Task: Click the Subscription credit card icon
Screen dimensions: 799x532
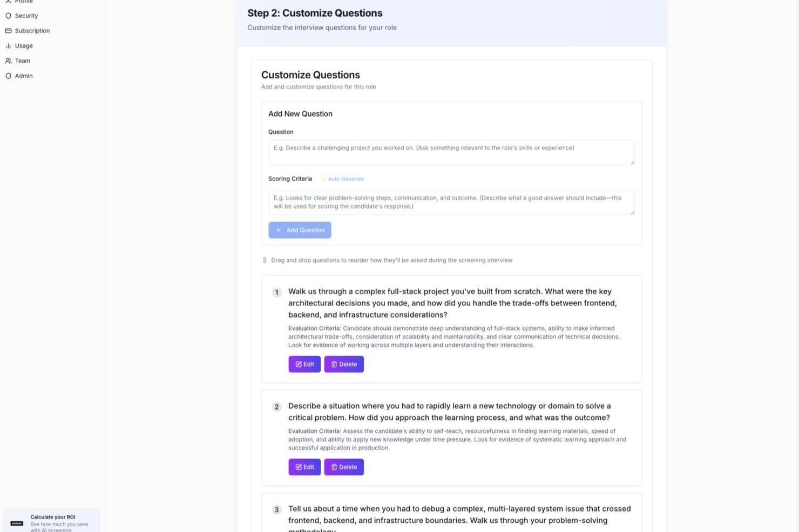Action: [x=8, y=31]
